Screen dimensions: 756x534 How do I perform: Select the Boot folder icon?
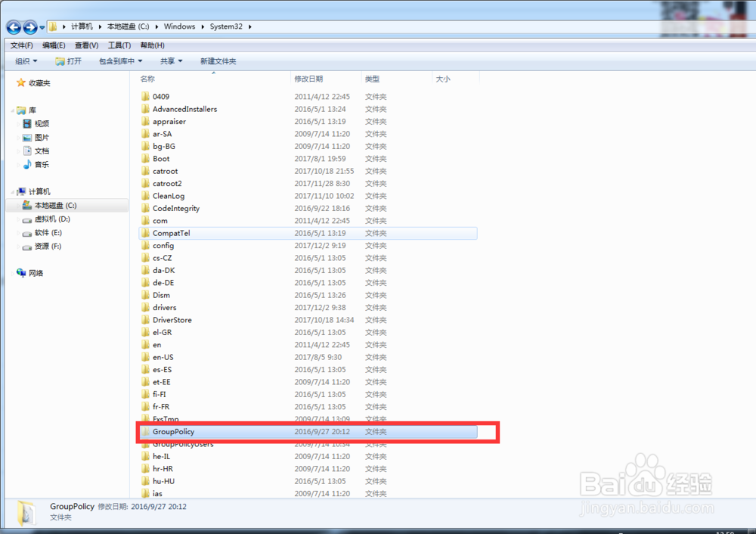click(146, 158)
